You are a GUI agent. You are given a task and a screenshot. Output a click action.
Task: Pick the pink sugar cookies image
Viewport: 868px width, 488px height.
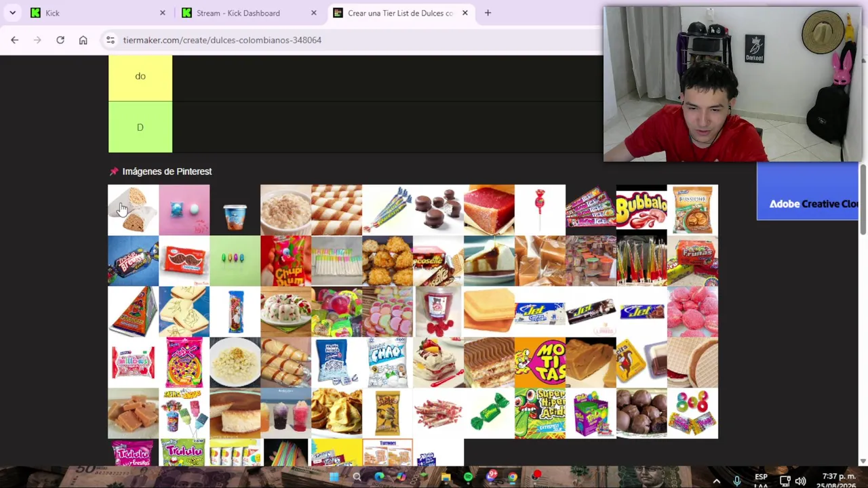click(692, 312)
